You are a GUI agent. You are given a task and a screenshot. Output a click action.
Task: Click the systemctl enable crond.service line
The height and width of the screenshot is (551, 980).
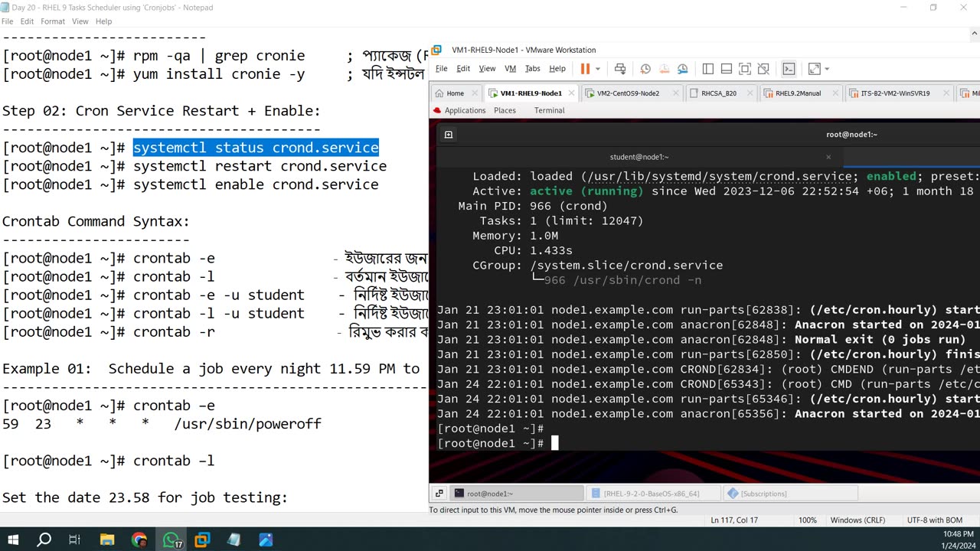(256, 184)
